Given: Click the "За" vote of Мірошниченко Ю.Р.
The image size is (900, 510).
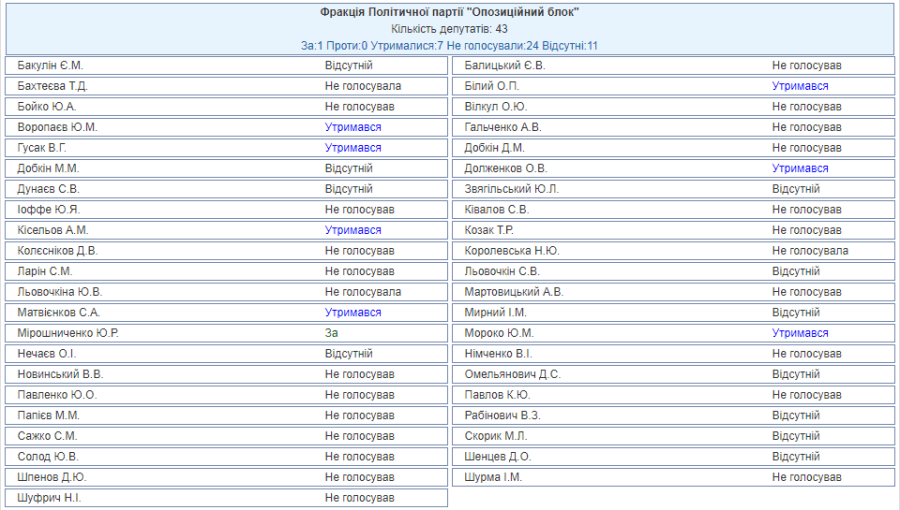Looking at the screenshot, I should tap(332, 333).
